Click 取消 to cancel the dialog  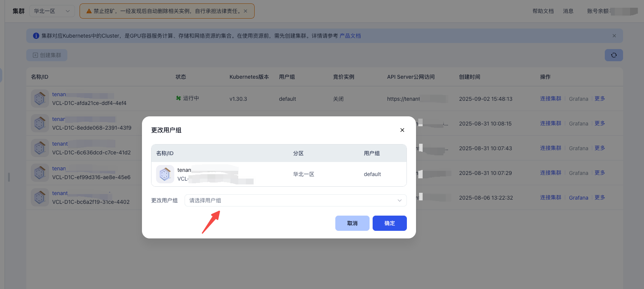[x=352, y=223]
